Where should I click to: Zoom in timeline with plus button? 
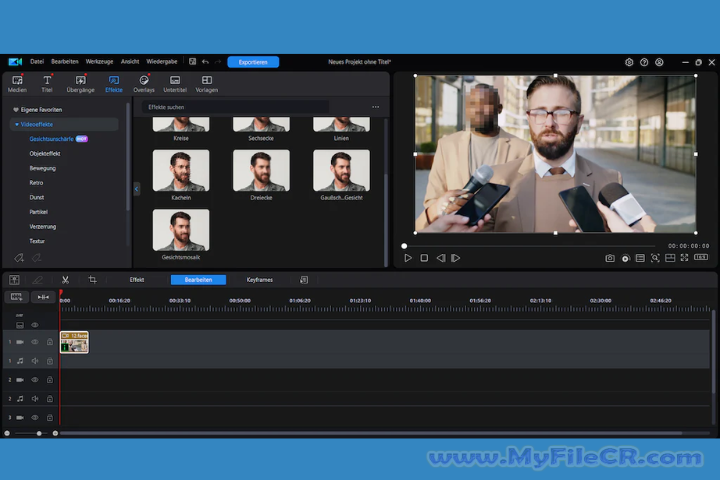point(55,433)
